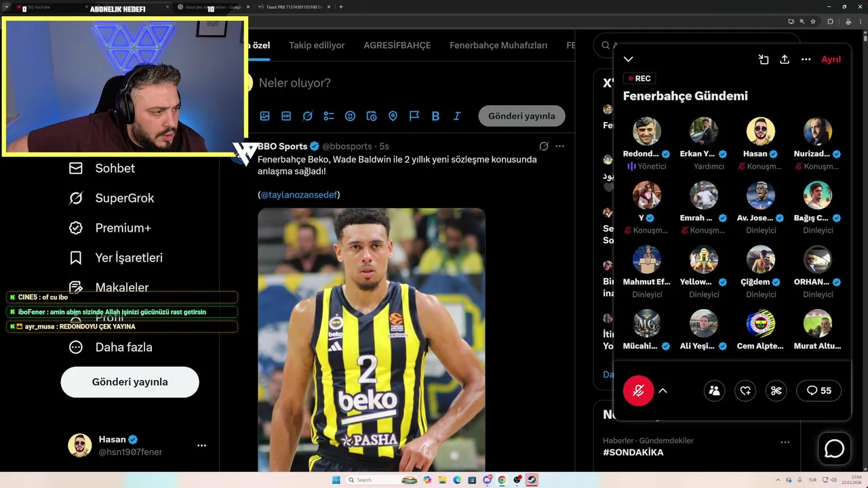The height and width of the screenshot is (488, 868).
Task: Select Çiğdem avatar in Space
Action: click(761, 260)
